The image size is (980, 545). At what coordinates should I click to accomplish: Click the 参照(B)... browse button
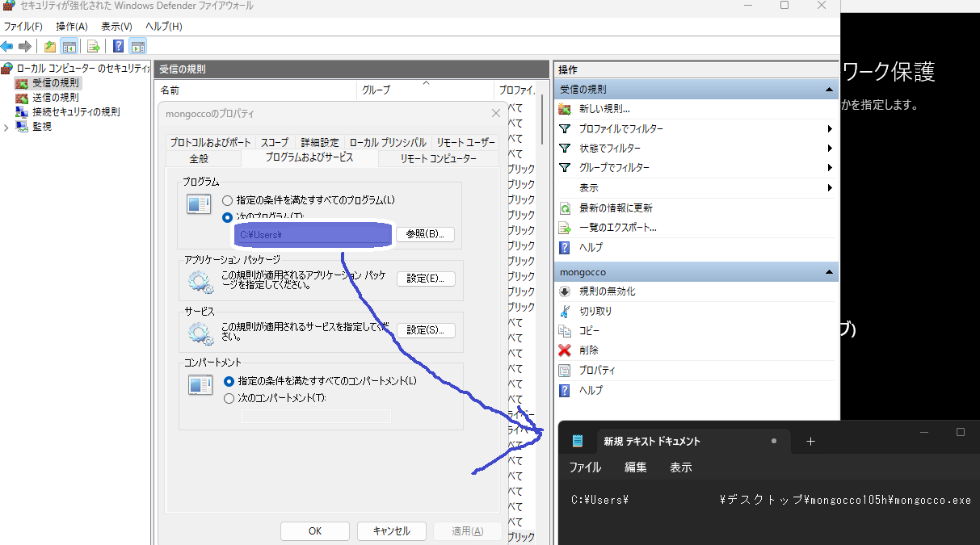click(425, 234)
